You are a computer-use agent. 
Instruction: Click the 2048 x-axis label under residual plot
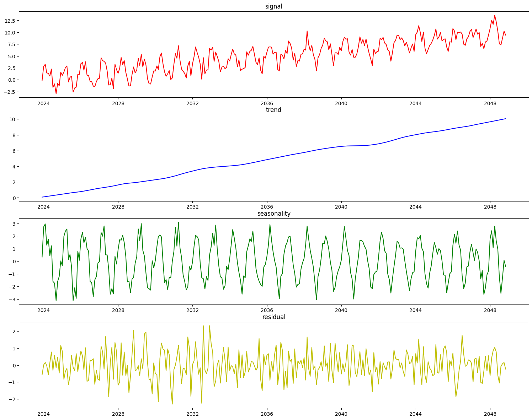pos(490,414)
